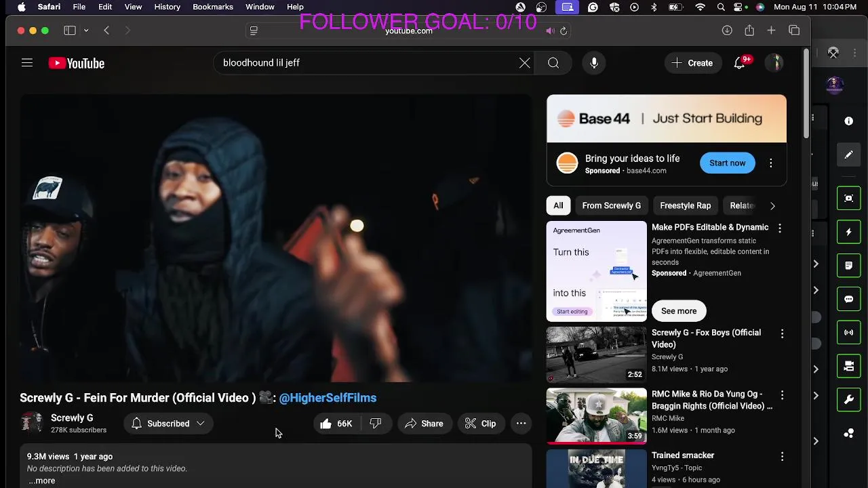Viewport: 868px width, 488px height.
Task: Open the File menu
Action: click(79, 7)
